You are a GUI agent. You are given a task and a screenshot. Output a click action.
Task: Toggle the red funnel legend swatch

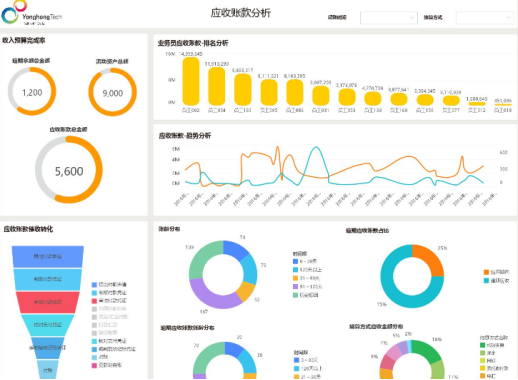94,301
